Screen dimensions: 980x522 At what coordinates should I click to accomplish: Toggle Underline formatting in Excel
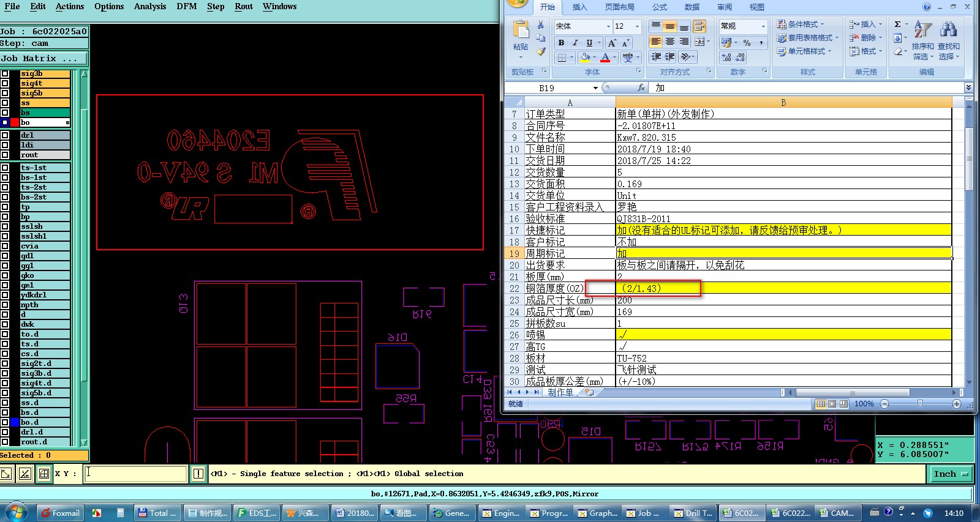(x=589, y=43)
